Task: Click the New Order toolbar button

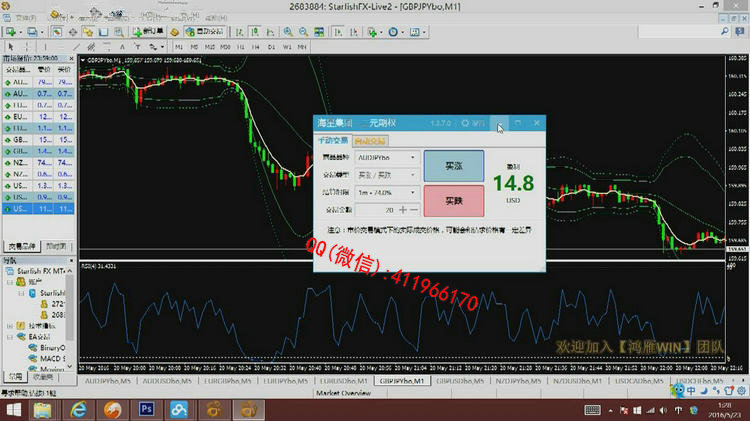Action: click(149, 32)
